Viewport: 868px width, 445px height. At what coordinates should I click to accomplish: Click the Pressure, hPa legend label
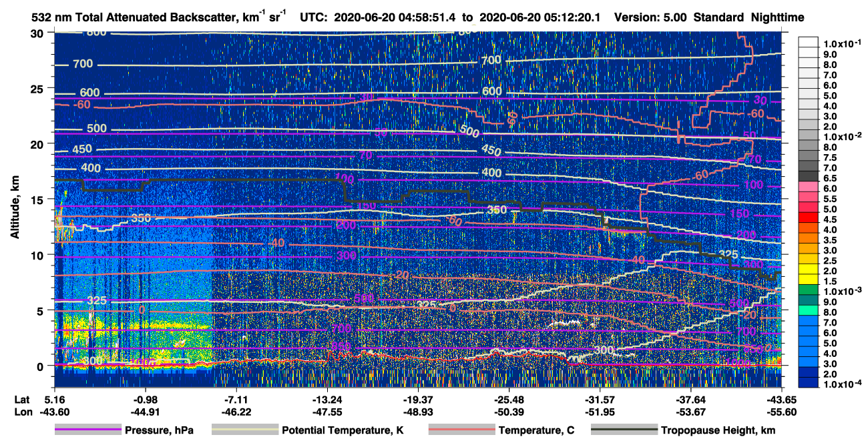(160, 430)
